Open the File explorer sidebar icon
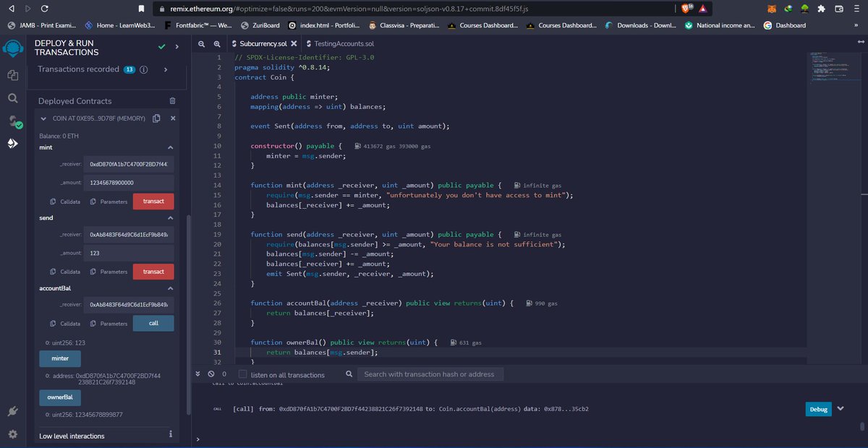 click(13, 74)
